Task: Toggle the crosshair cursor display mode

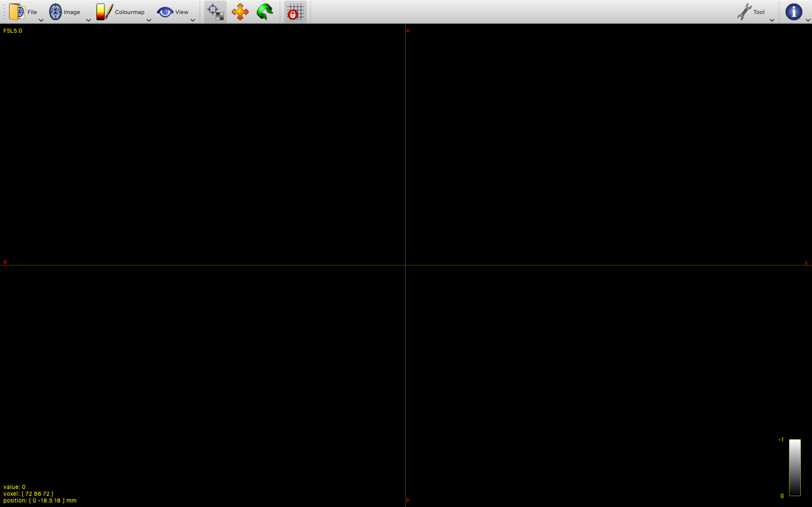Action: pyautogui.click(x=215, y=12)
